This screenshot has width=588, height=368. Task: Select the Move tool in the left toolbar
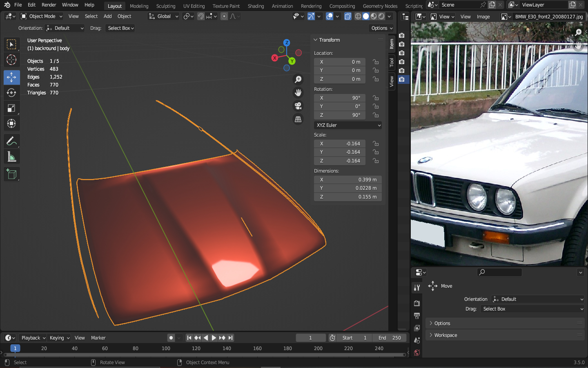coord(11,77)
